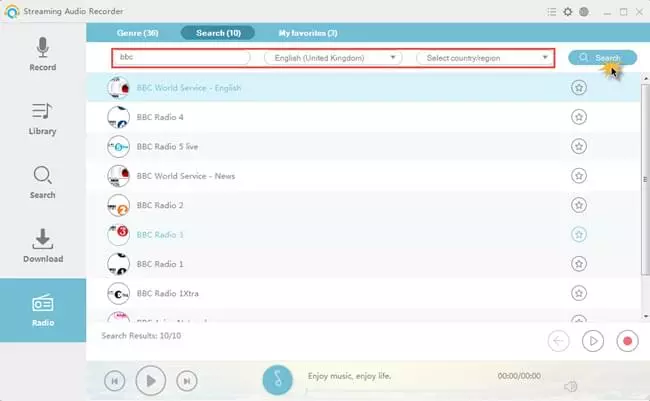Open Select country/region dropdown
This screenshot has width=650, height=401.
485,58
